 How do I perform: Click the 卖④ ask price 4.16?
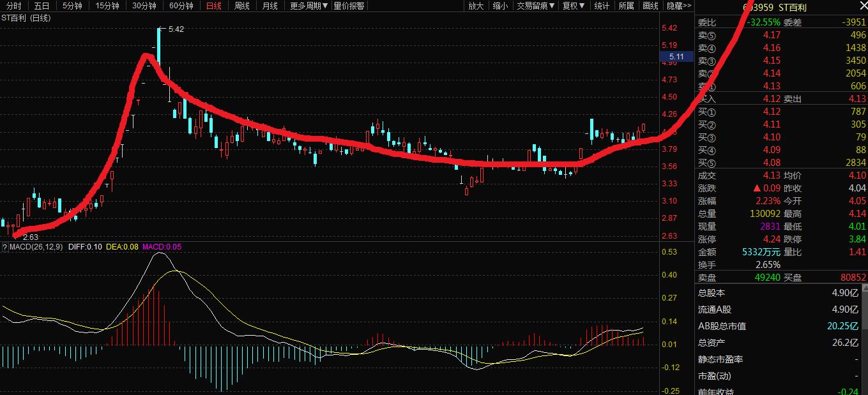pos(772,48)
